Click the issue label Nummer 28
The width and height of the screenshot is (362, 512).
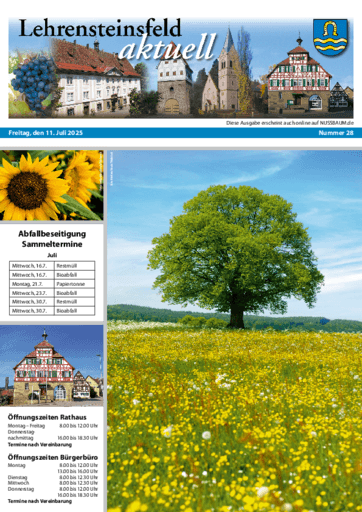click(x=336, y=133)
